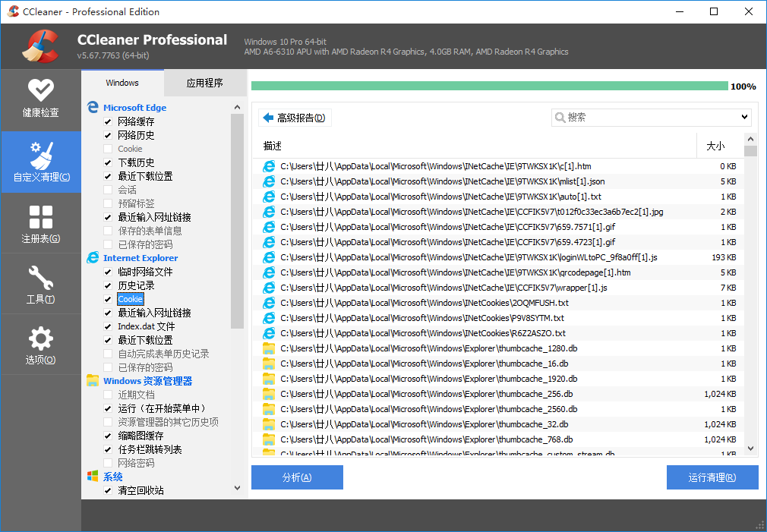This screenshot has height=532, width=767.
Task: Open the 健康检查 heart icon
Action: (x=40, y=90)
